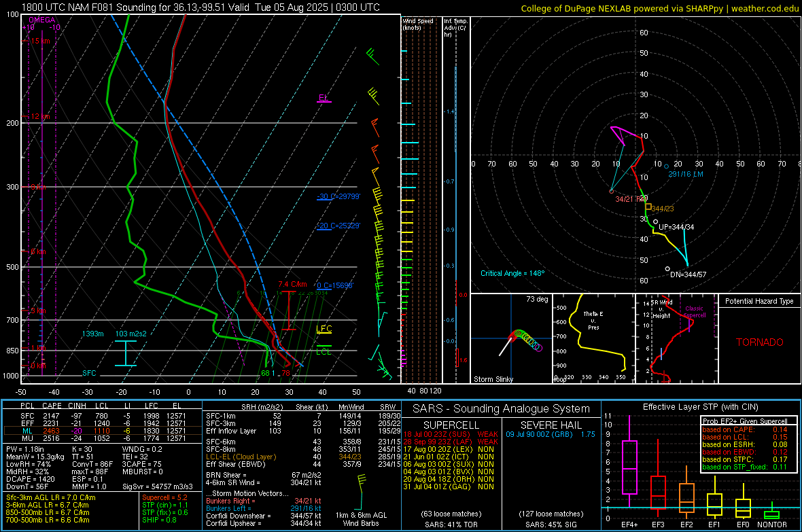Viewport: 802px width, 532px height.
Task: Click 'SARS: 45% SIG' summary
Action: click(x=551, y=525)
